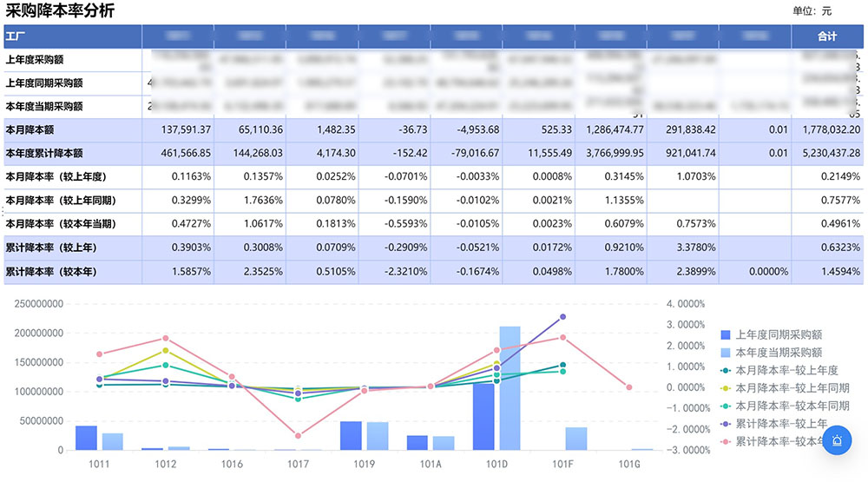Click the pink data point above 101G
The width and height of the screenshot is (868, 489).
(629, 387)
